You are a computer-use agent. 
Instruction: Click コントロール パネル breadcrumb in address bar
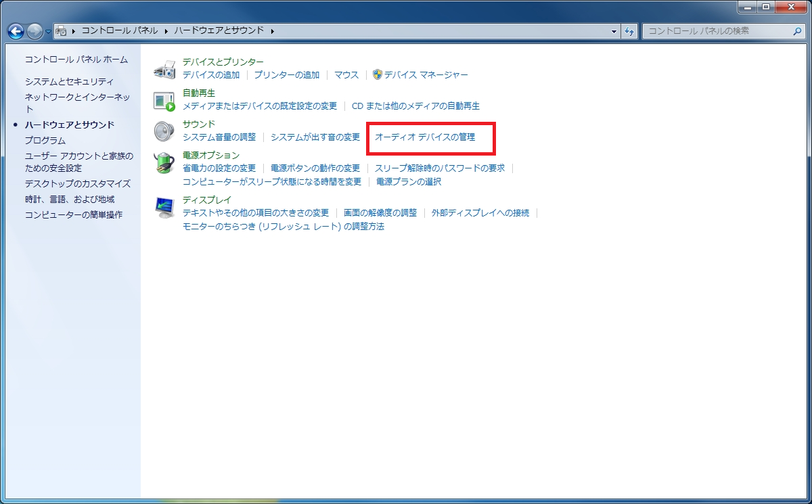point(119,31)
